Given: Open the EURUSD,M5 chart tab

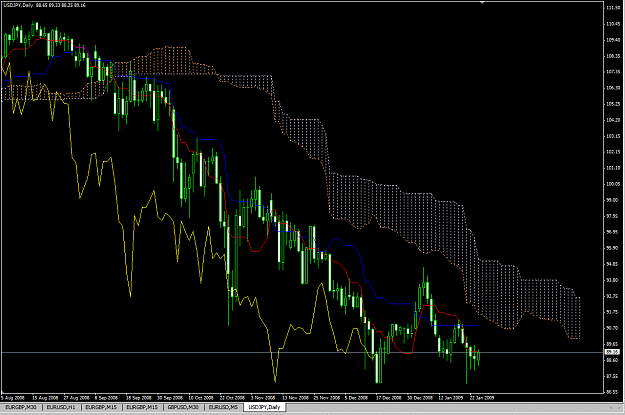Looking at the screenshot, I should [223, 407].
